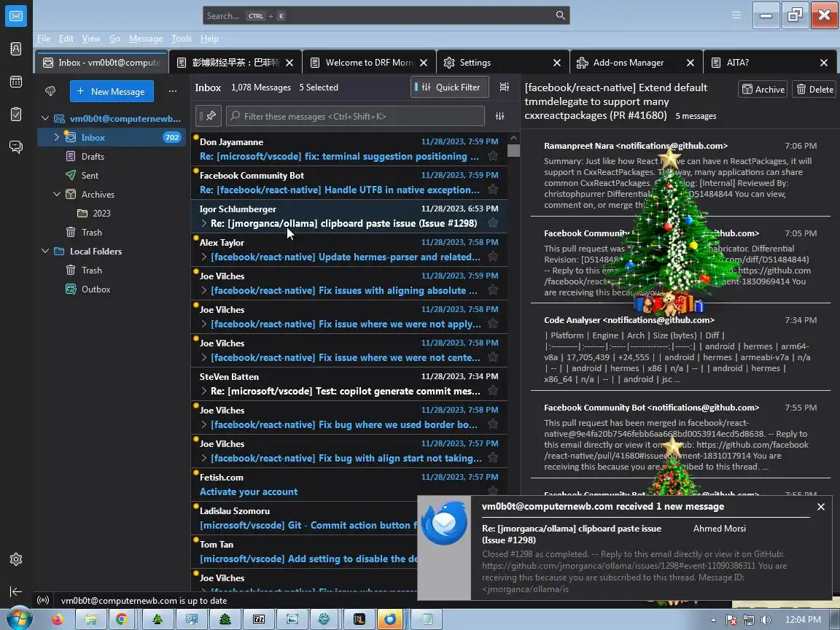The height and width of the screenshot is (630, 840).
Task: Focus the Filter these messages field
Action: pos(355,116)
